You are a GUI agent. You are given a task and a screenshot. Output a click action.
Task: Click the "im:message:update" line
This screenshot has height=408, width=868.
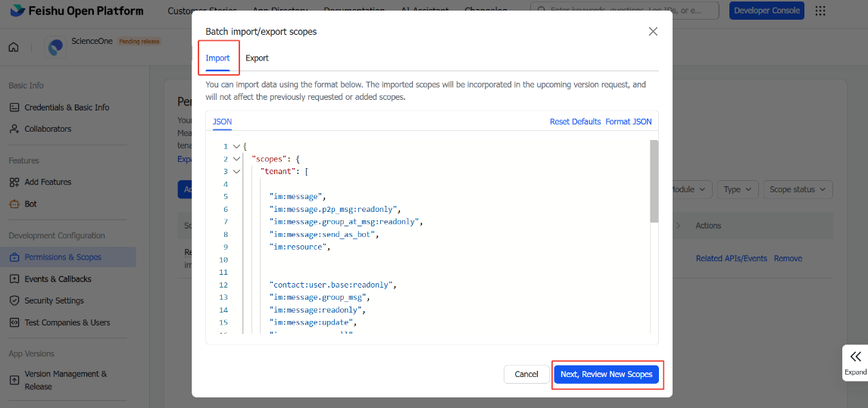(313, 322)
